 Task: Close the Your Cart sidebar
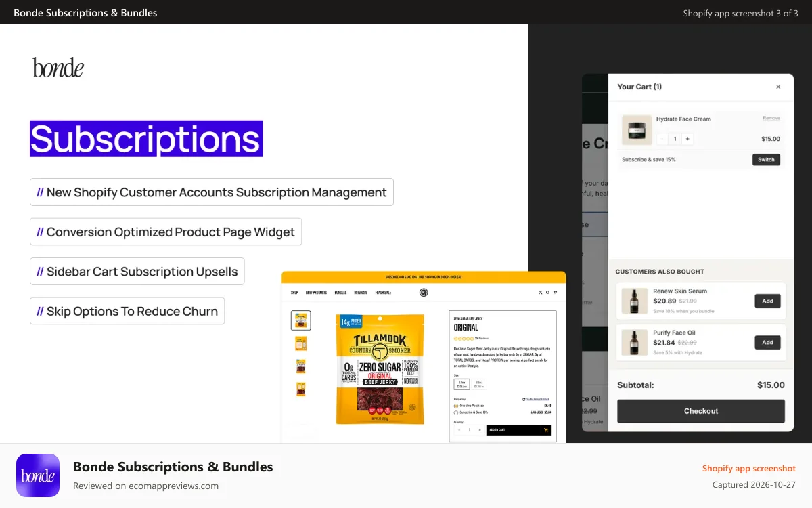click(x=778, y=87)
